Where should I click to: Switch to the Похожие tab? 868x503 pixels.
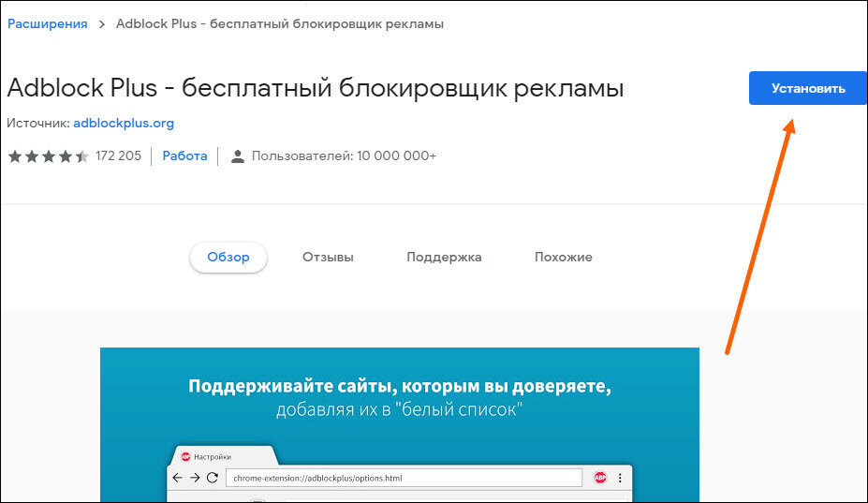click(564, 257)
